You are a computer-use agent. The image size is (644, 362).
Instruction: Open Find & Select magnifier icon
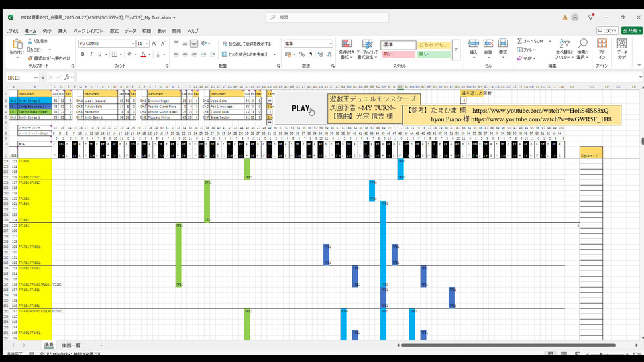point(582,43)
